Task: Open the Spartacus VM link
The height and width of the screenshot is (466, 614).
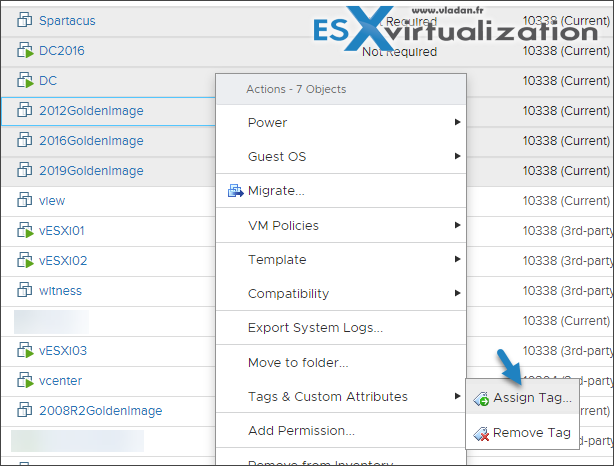Action: (67, 21)
